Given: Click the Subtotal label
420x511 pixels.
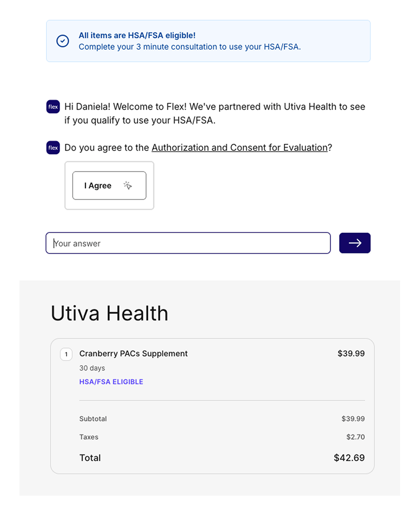Looking at the screenshot, I should [x=93, y=419].
